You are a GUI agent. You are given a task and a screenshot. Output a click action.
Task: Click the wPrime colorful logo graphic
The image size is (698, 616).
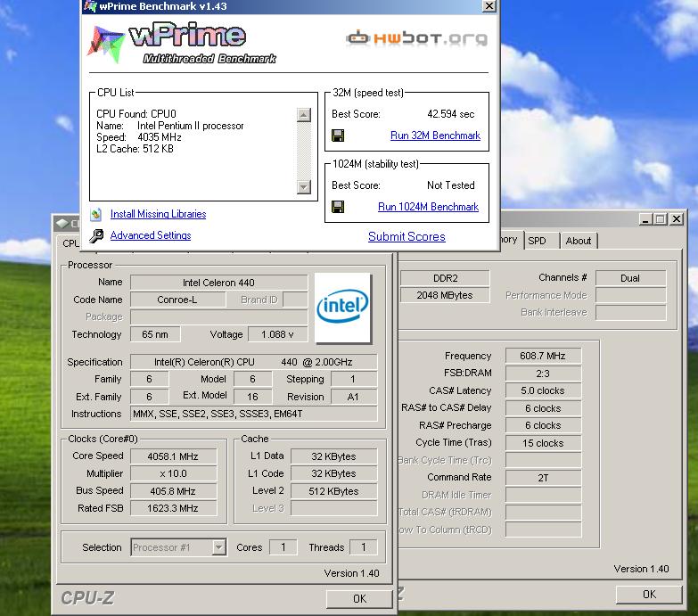click(x=105, y=44)
